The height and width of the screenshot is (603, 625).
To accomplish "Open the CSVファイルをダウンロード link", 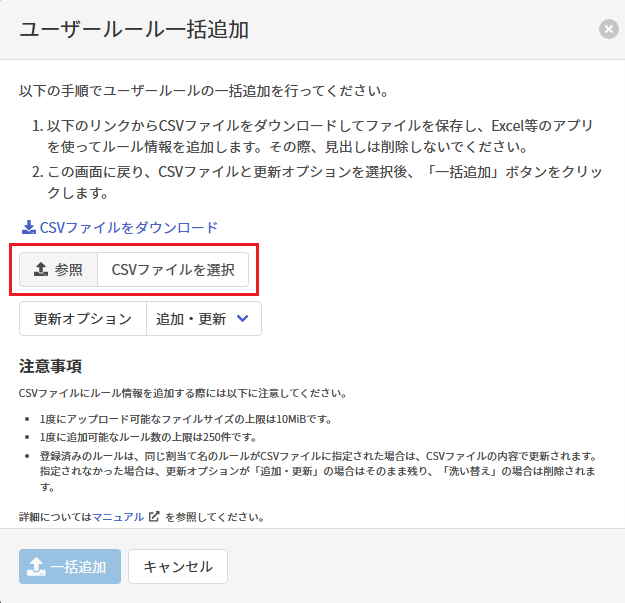I will [x=128, y=227].
